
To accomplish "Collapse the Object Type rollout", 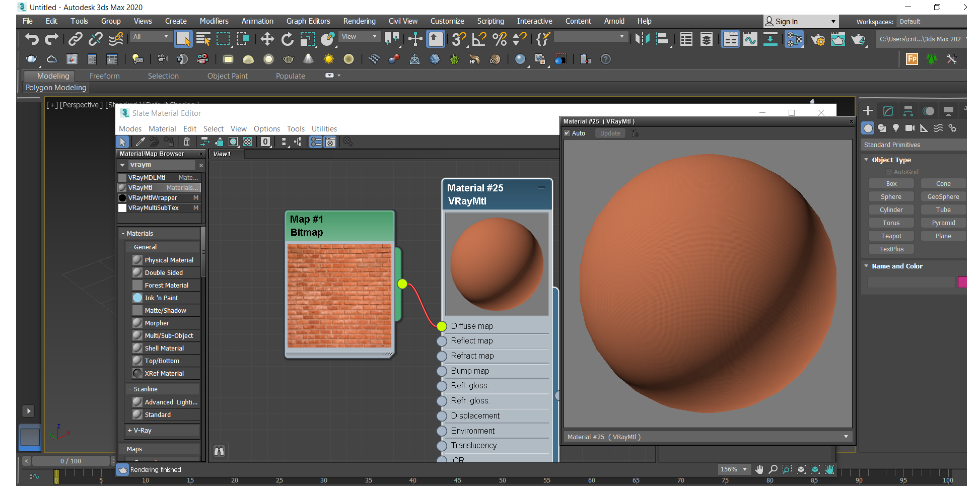I will 867,160.
